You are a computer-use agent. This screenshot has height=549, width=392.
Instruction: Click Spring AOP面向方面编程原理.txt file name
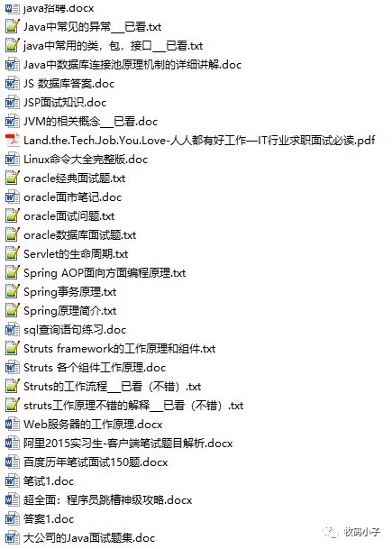pyautogui.click(x=105, y=273)
